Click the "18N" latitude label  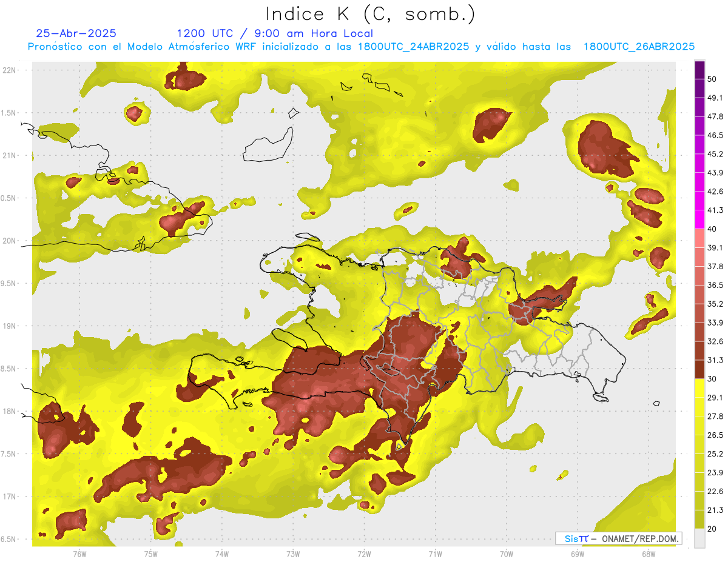pos(10,412)
